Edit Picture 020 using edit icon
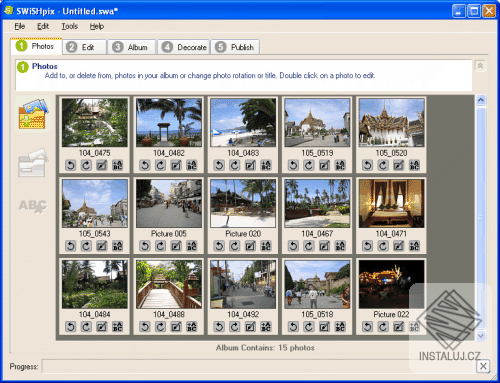The height and width of the screenshot is (383, 500). 251,246
